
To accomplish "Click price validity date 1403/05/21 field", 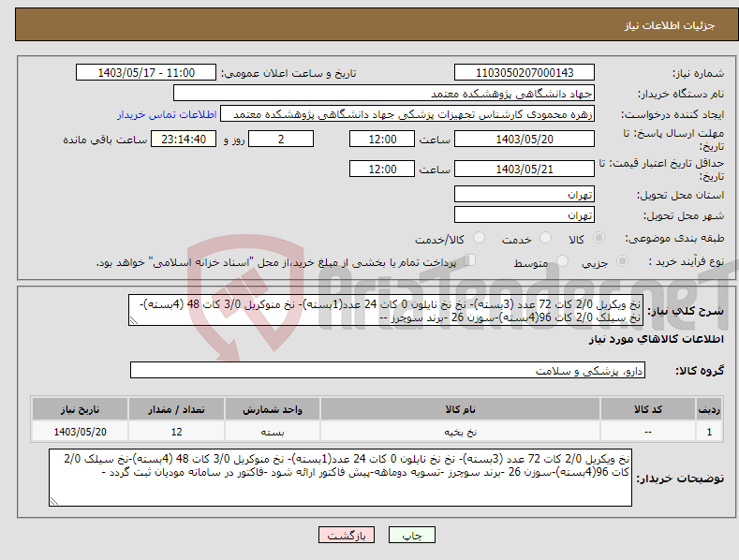I will point(525,169).
